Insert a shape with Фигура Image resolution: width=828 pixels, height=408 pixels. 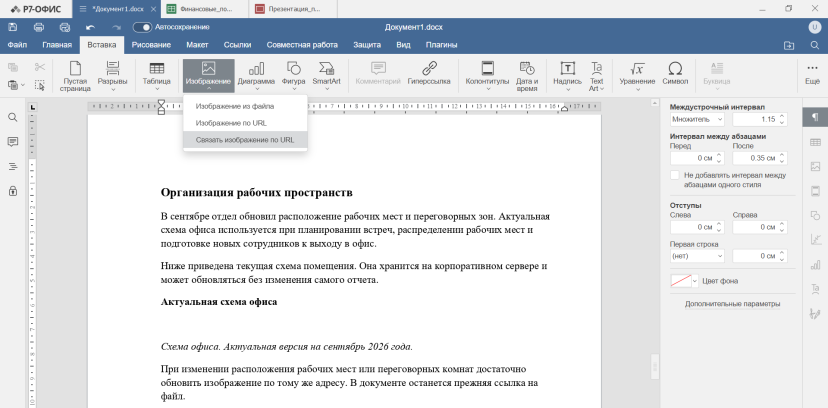coord(294,76)
